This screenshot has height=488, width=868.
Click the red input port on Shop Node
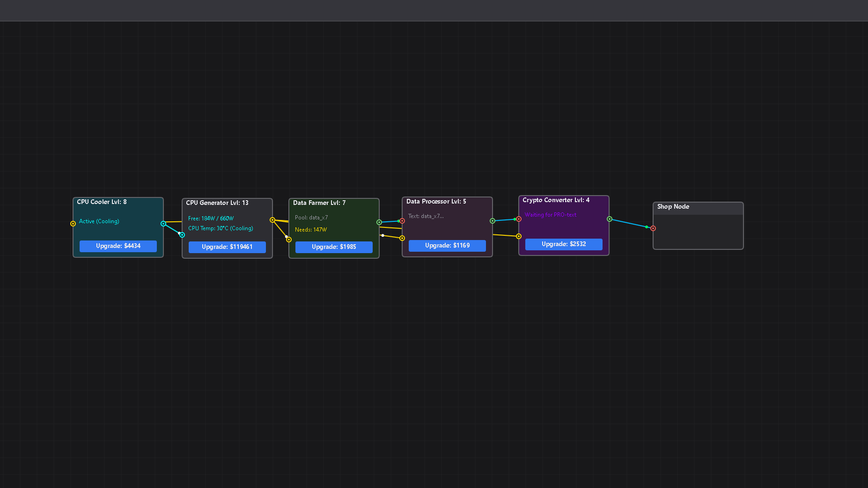pyautogui.click(x=653, y=228)
